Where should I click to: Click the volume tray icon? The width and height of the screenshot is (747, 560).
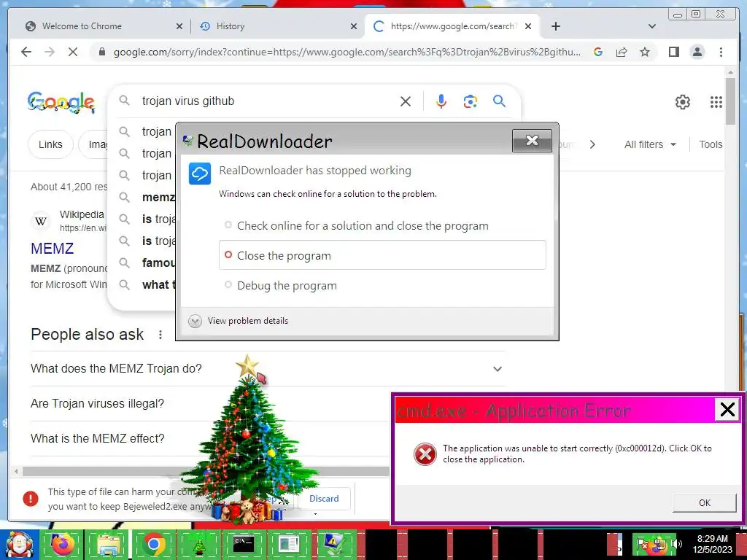tap(677, 544)
